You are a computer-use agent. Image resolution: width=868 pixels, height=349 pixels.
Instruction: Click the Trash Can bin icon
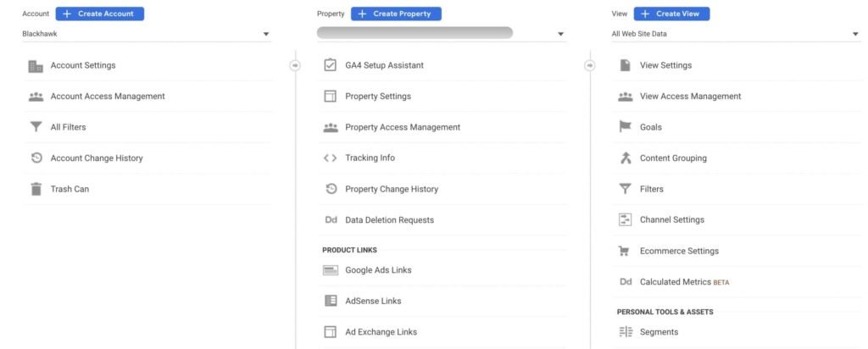tap(36, 189)
